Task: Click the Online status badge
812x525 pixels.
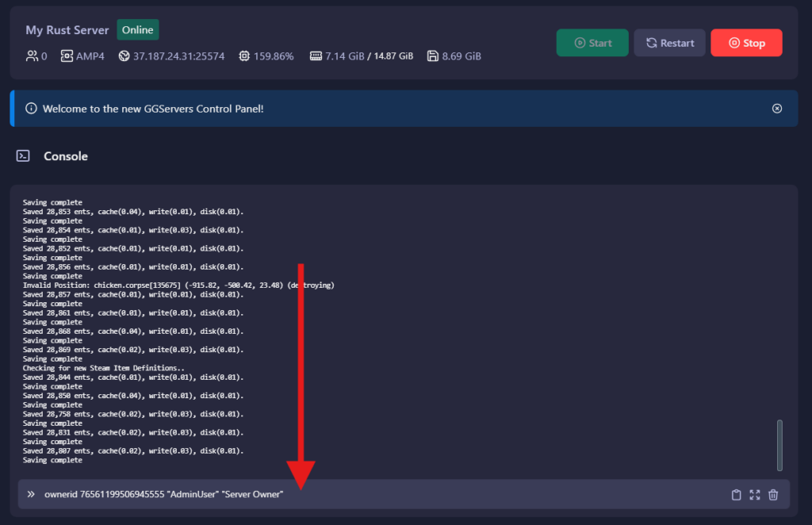Action: tap(138, 30)
